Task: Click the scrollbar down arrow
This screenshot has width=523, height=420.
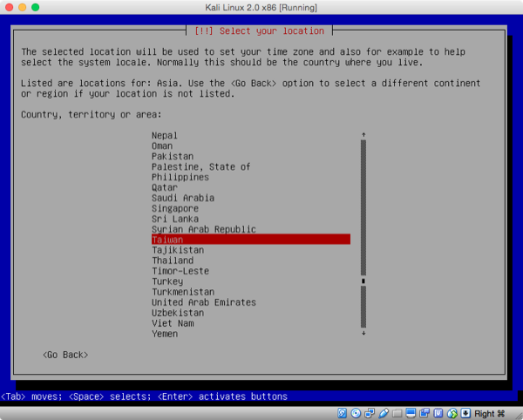Action: point(363,333)
